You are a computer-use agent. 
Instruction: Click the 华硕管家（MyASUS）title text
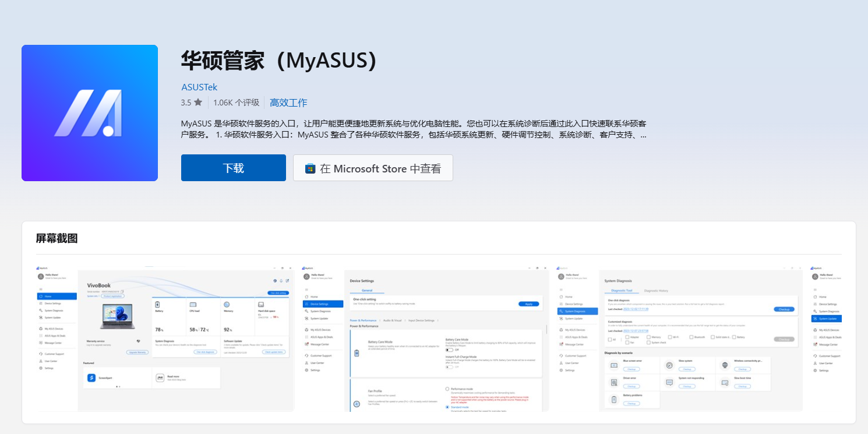click(x=279, y=61)
